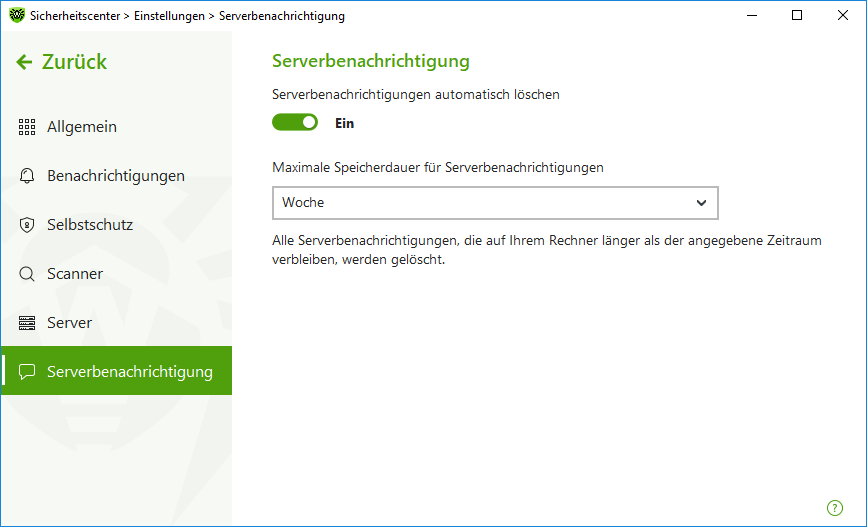867x527 pixels.
Task: Click the 'Maximale Speicherdauer für Serverbenachrichtigungen' label
Action: coord(437,168)
